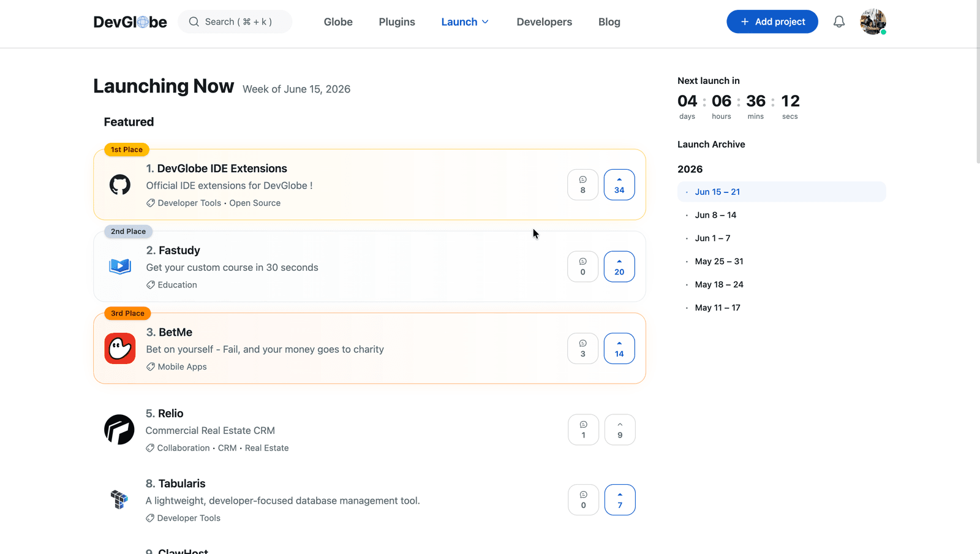Upvote the Relio project
Screen dimensions: 980x554
coord(620,430)
